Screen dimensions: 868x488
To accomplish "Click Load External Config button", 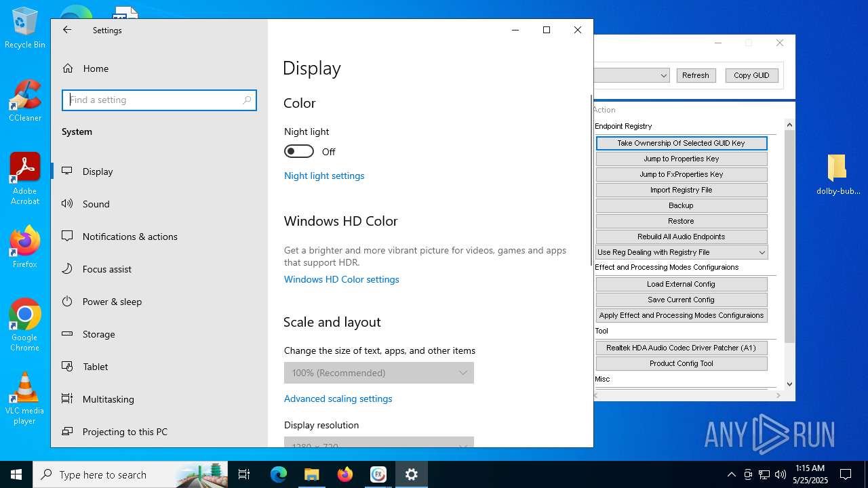I will [x=682, y=284].
